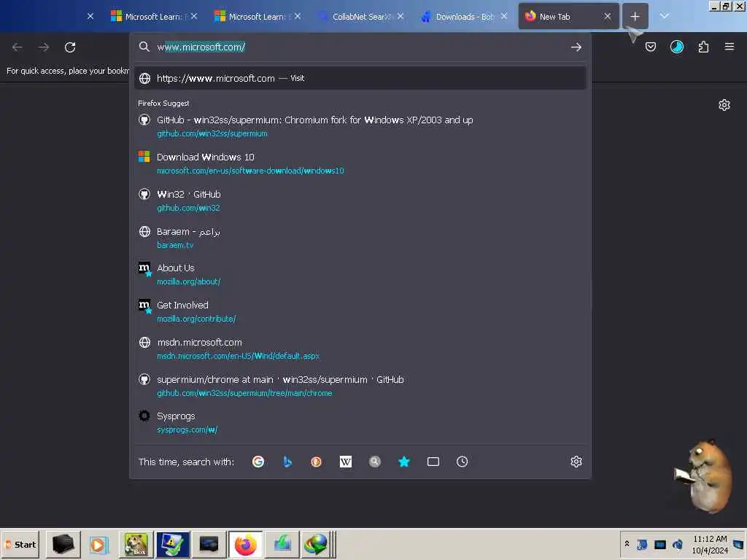
Task: Open Download Windows 10 suggestion
Action: [x=360, y=163]
